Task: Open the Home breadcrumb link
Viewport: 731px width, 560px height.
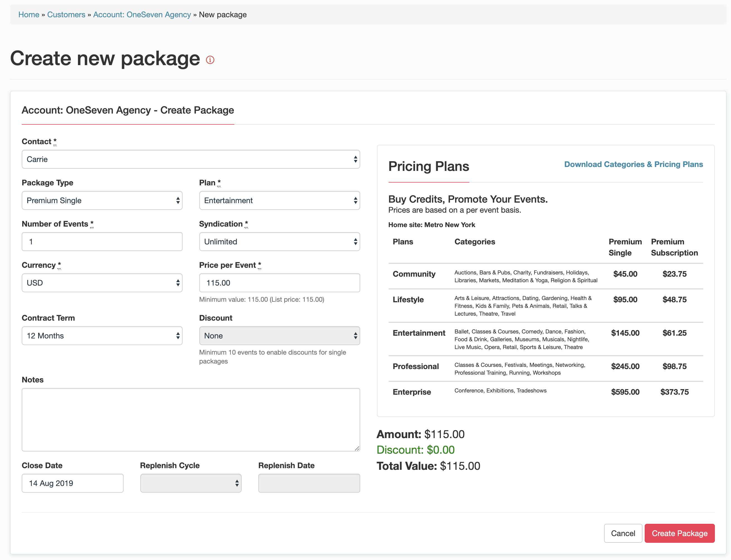Action: click(29, 15)
